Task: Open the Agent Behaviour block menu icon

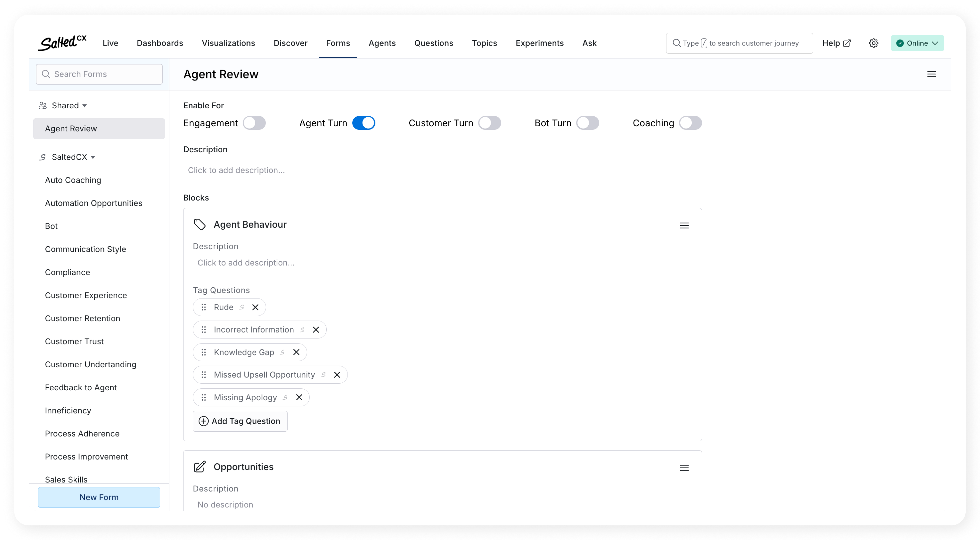Action: (x=684, y=225)
